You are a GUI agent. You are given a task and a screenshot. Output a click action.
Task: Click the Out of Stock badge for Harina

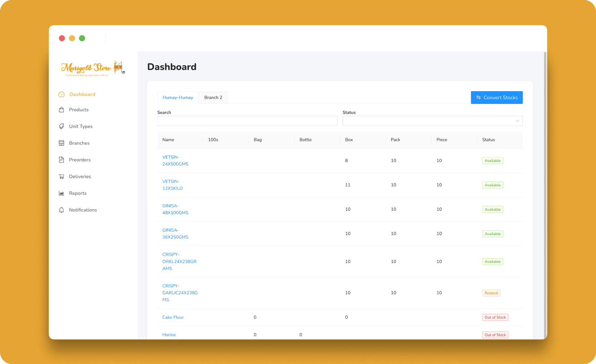pyautogui.click(x=495, y=335)
